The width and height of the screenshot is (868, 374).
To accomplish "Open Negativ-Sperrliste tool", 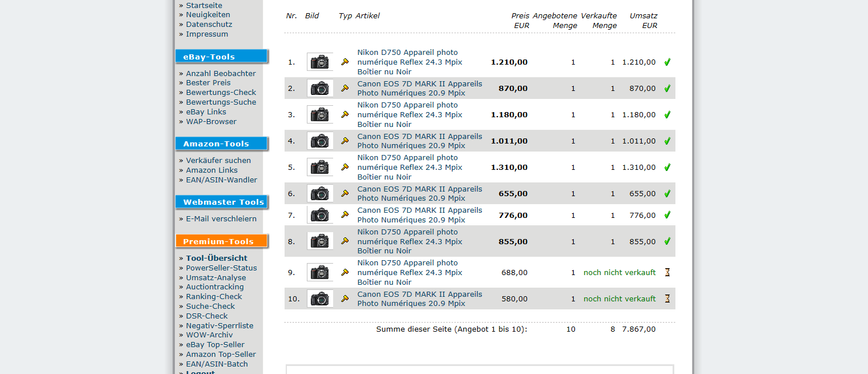I will point(219,325).
